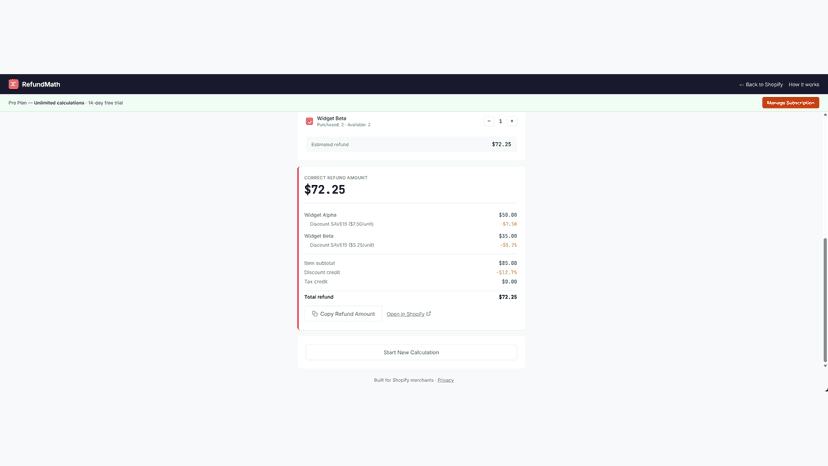Open the How it works link

pyautogui.click(x=804, y=85)
